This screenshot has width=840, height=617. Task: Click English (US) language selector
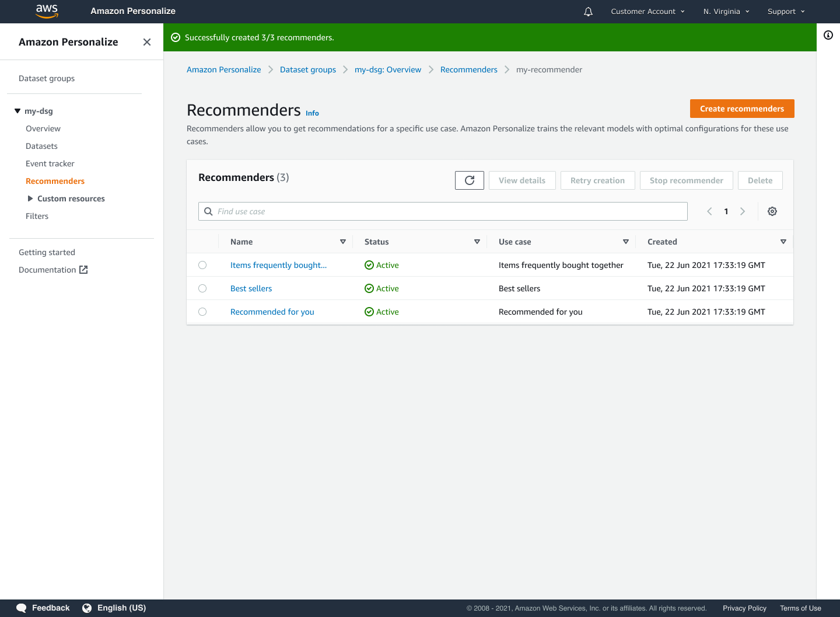[121, 608]
